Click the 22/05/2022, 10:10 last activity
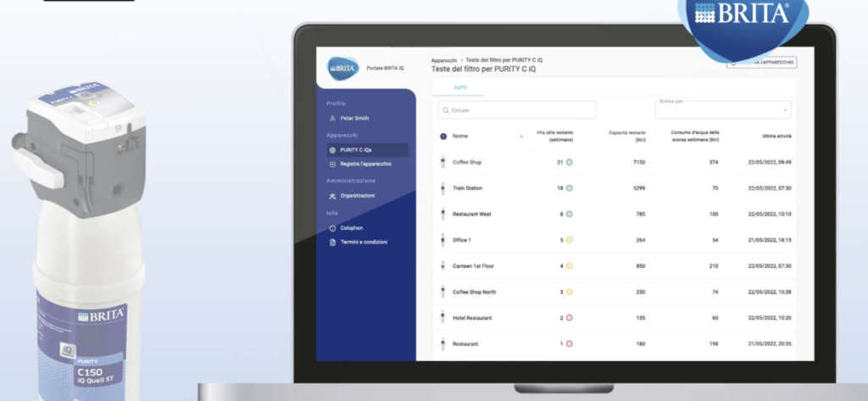This screenshot has height=401, width=868. (x=770, y=214)
